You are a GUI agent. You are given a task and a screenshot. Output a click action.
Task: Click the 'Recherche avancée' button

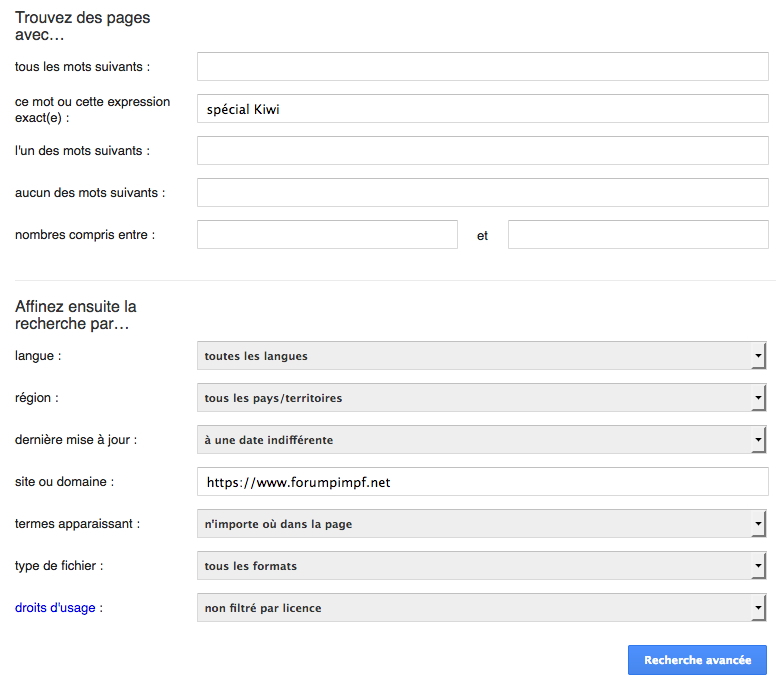[697, 660]
